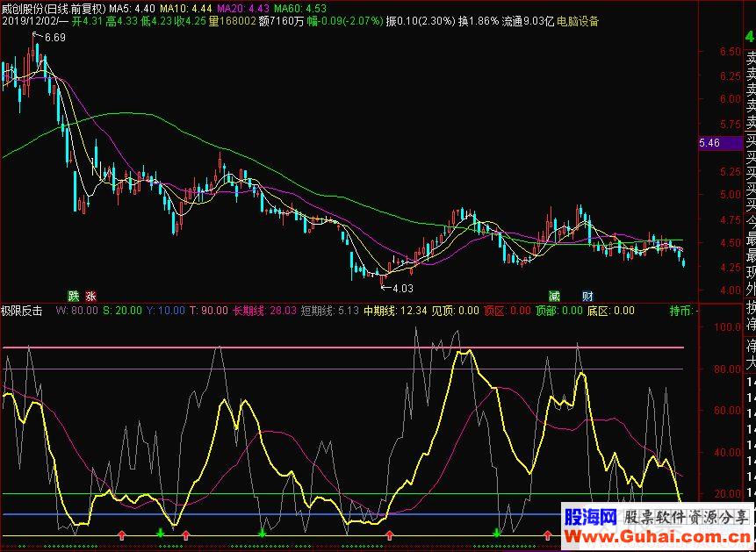This screenshot has width=756, height=552.
Task: Click the 顶区: 0.00 readout
Action: [508, 311]
